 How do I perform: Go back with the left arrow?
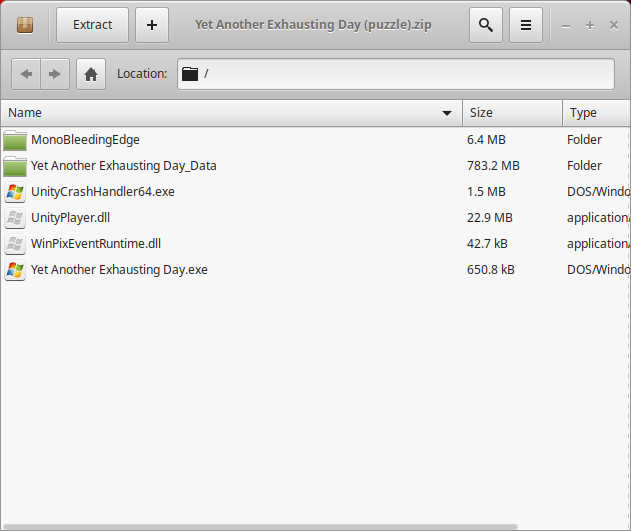[x=26, y=74]
